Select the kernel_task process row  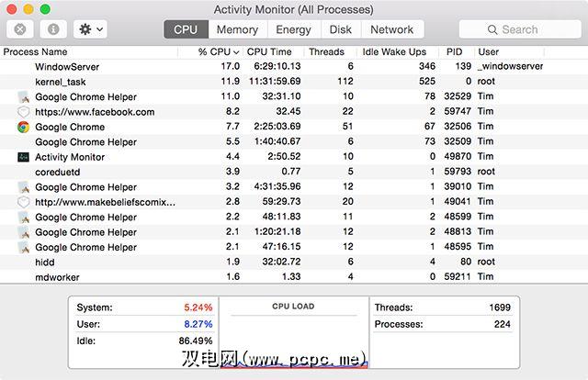pyautogui.click(x=294, y=82)
